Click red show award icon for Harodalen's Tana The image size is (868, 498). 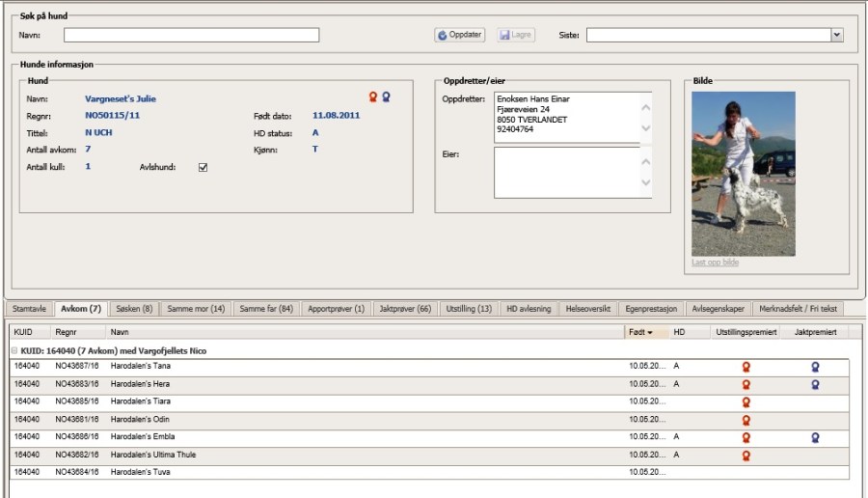point(745,367)
